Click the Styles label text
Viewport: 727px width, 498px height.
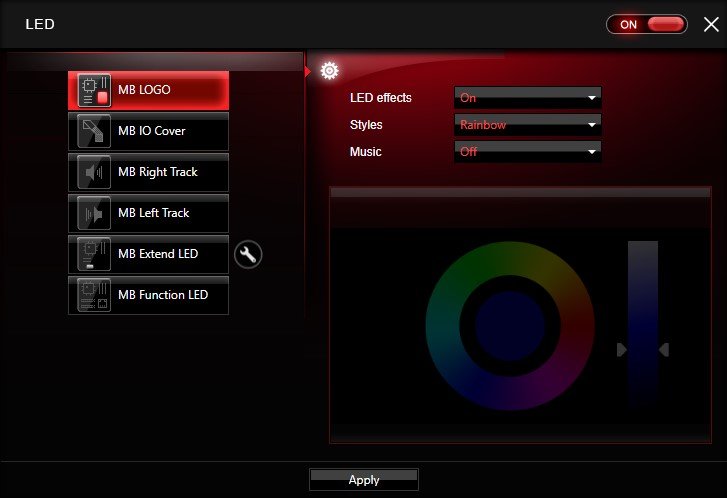[366, 125]
